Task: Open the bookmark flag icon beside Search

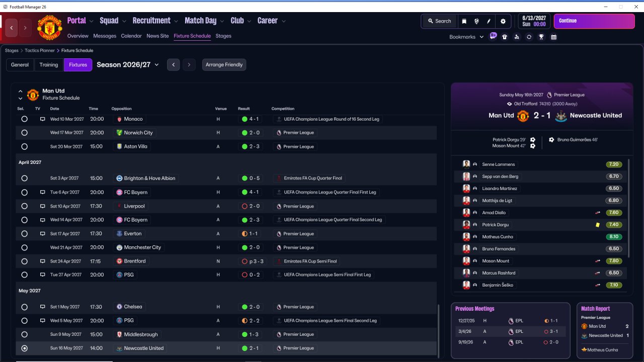Action: [464, 21]
